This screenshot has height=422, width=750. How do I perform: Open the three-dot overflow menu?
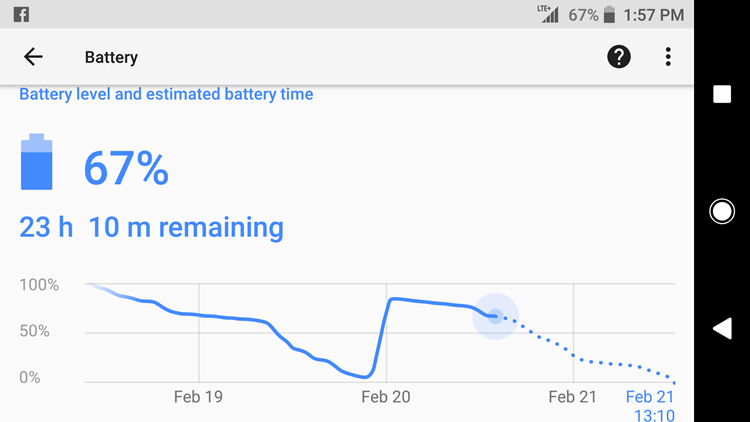coord(668,57)
